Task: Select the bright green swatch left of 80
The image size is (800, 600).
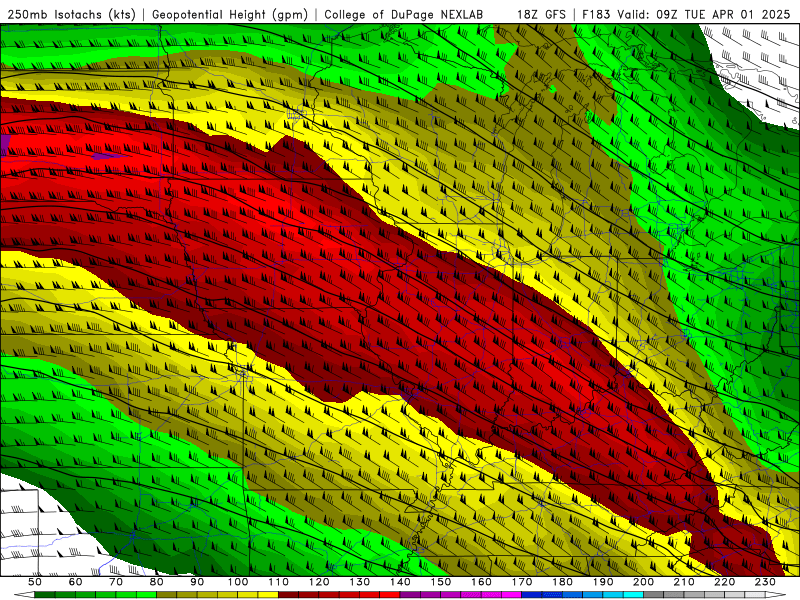Action: pos(146,594)
